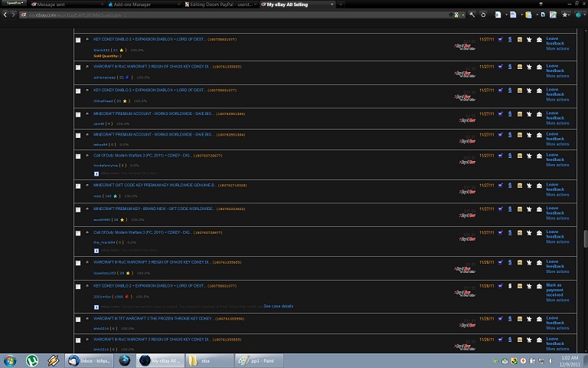The width and height of the screenshot is (588, 368).
Task: Click cart icon in the Minecraft Gift Code row
Action: click(x=500, y=186)
